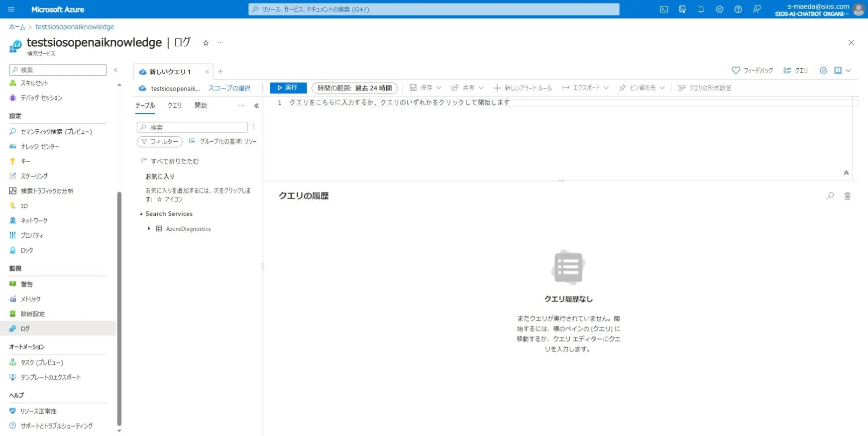
Task: Collapse the Search Services group
Action: pyautogui.click(x=141, y=214)
